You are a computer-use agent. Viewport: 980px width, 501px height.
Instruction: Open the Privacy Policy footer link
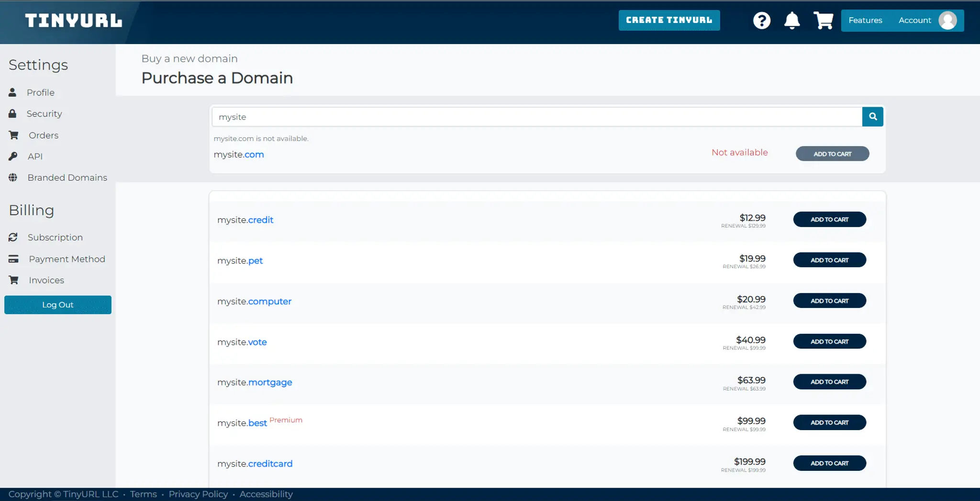(x=198, y=494)
